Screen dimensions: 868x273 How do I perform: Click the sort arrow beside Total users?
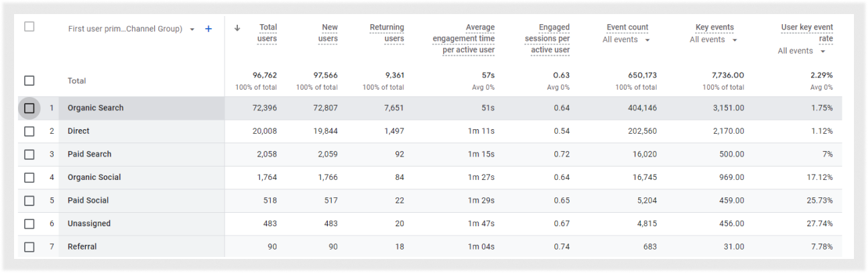237,28
